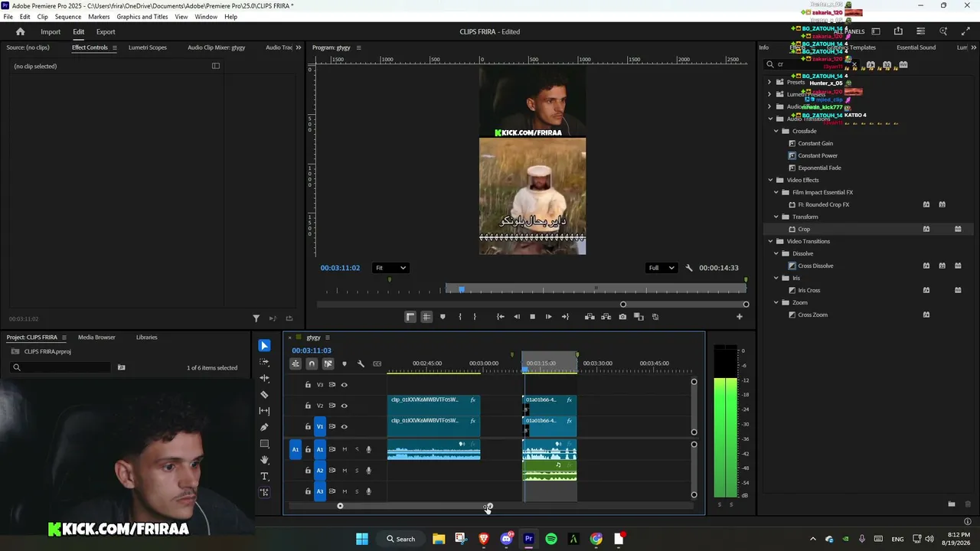Click the Program monitor playhead marker
The width and height of the screenshot is (980, 551).
[x=462, y=289]
